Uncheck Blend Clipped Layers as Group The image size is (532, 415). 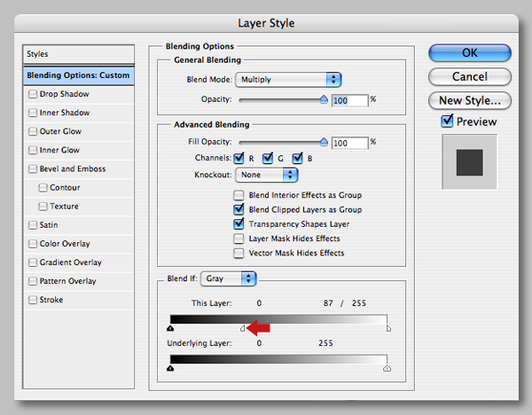click(x=239, y=209)
